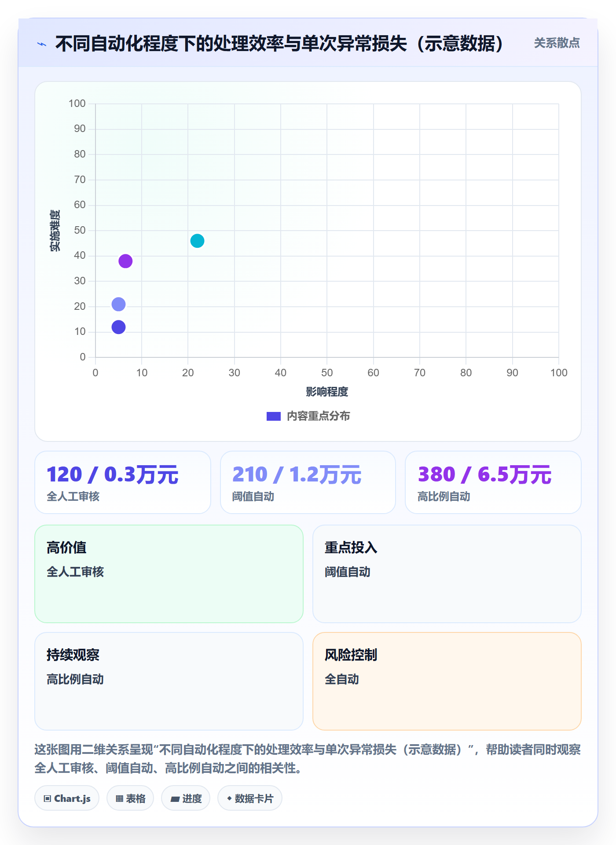Click 阈值自动 label under 210 / 1.2万元
The width and height of the screenshot is (616, 845).
tap(253, 496)
